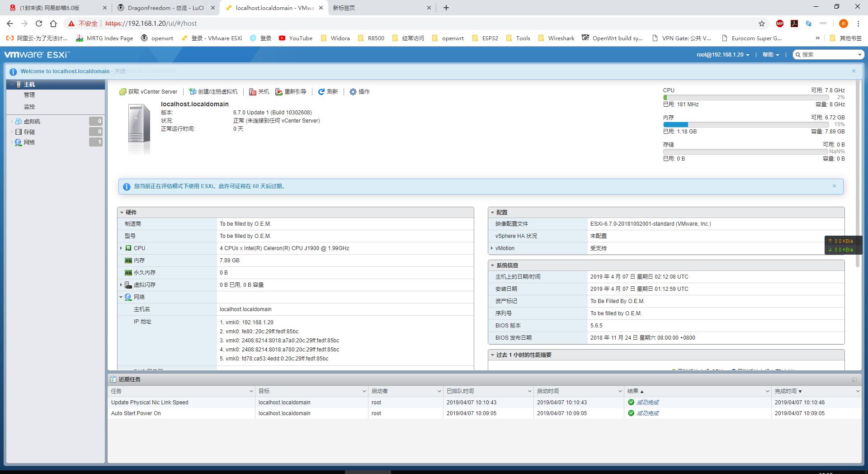The image size is (868, 474).
Task: Click the 永久内存 icon in hardware panel
Action: (x=128, y=273)
